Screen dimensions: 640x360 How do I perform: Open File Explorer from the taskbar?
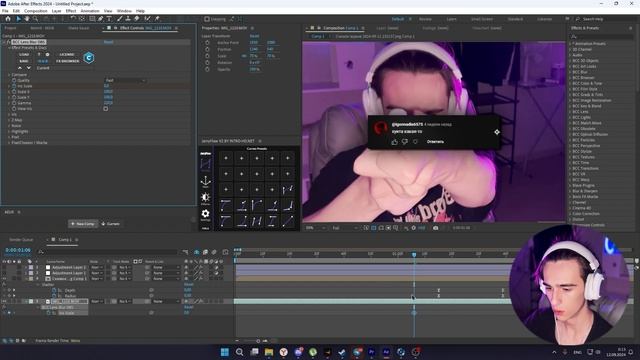(269, 352)
